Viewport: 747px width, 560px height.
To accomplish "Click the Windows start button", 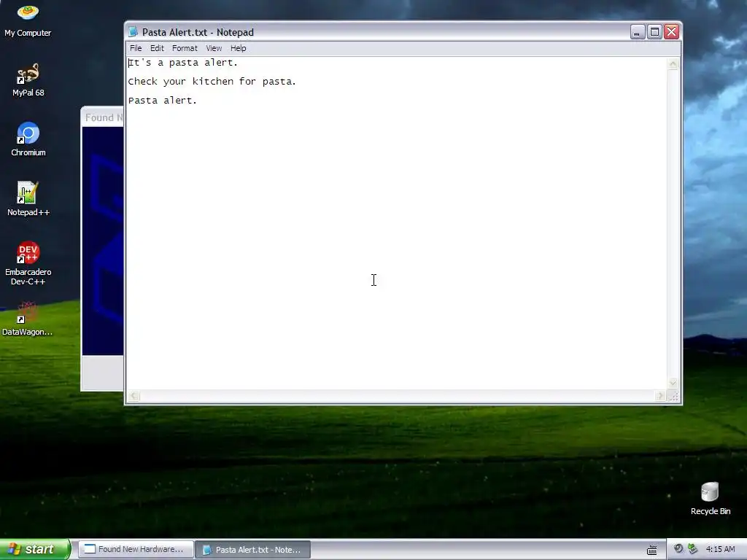I will (34, 549).
